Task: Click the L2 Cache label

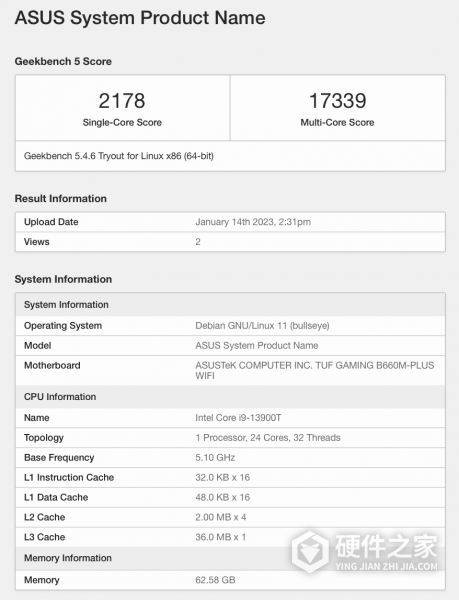Action: point(44,517)
